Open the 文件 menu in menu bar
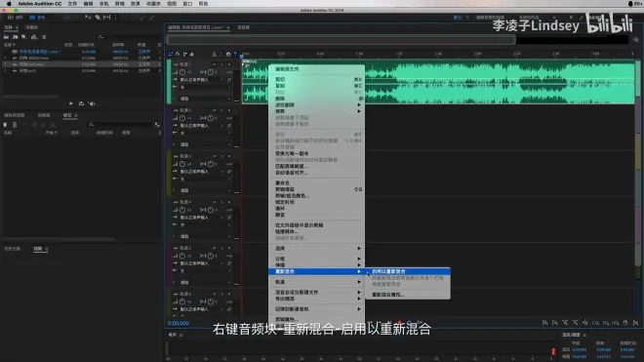The width and height of the screenshot is (644, 362). click(72, 4)
